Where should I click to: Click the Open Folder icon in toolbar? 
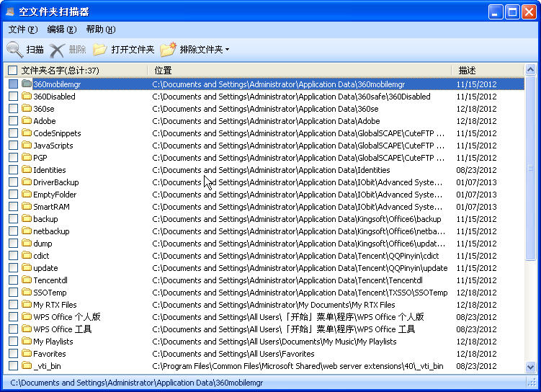99,50
